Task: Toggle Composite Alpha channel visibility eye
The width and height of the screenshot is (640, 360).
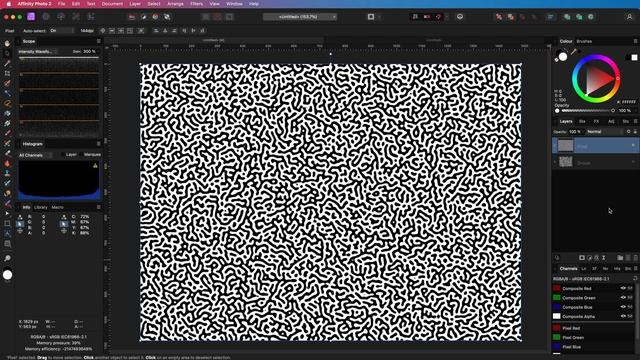Action: [x=623, y=316]
